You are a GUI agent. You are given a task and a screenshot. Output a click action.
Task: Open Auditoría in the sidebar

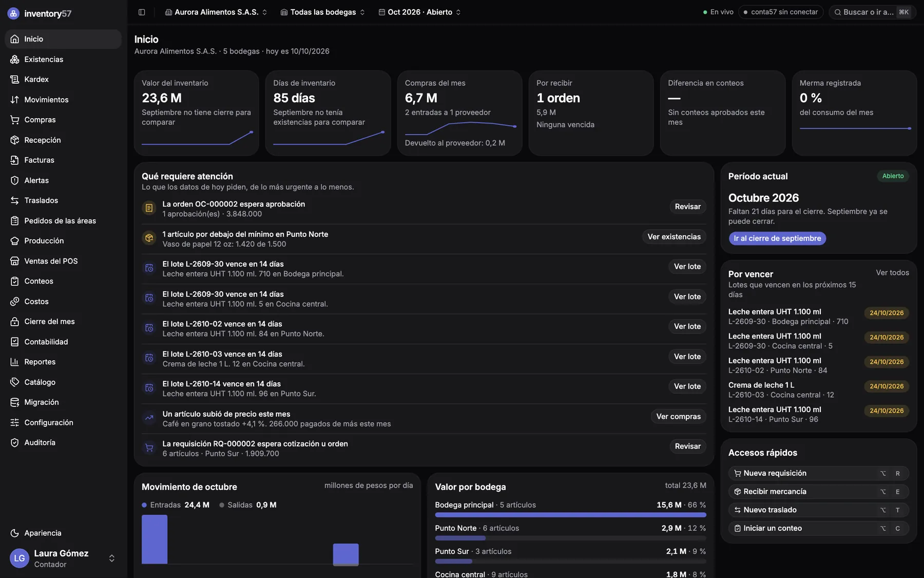63,442
